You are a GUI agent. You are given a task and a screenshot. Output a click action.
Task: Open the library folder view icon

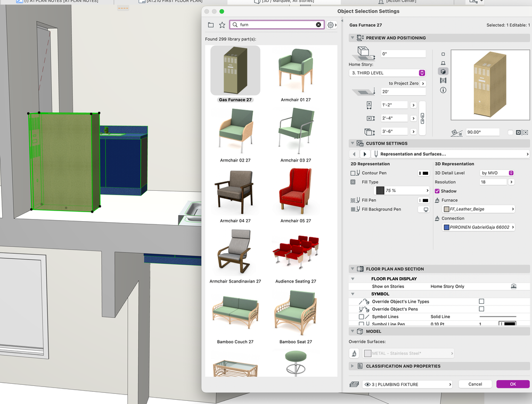tap(211, 25)
